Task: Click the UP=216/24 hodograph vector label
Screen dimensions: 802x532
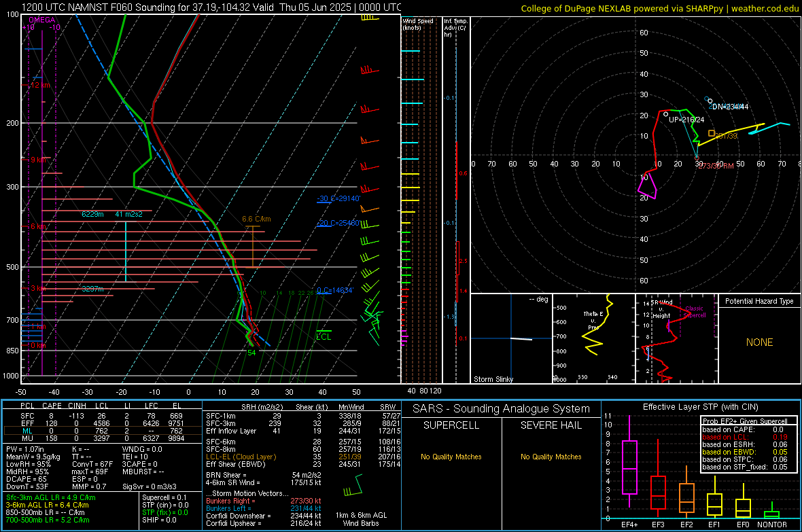Action: pyautogui.click(x=686, y=120)
